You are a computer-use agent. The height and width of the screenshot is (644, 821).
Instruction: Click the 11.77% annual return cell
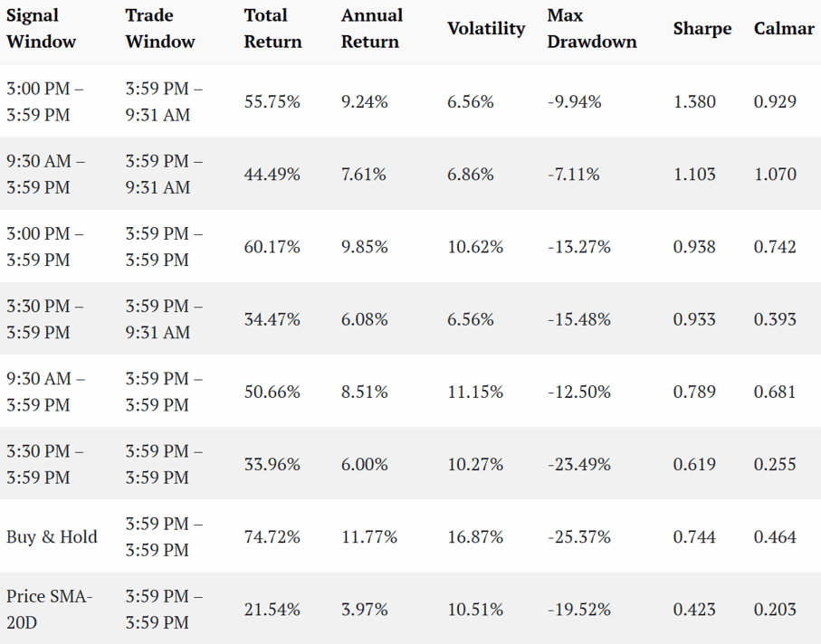coord(369,536)
